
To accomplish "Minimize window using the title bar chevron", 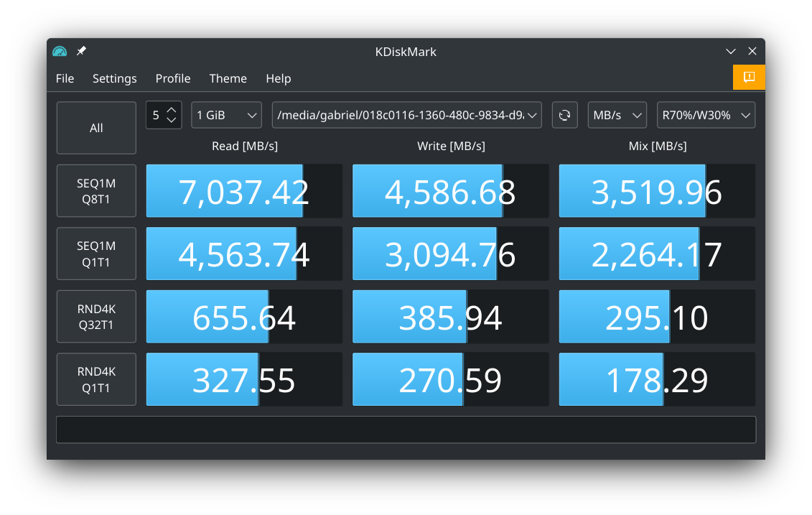I will pyautogui.click(x=731, y=52).
